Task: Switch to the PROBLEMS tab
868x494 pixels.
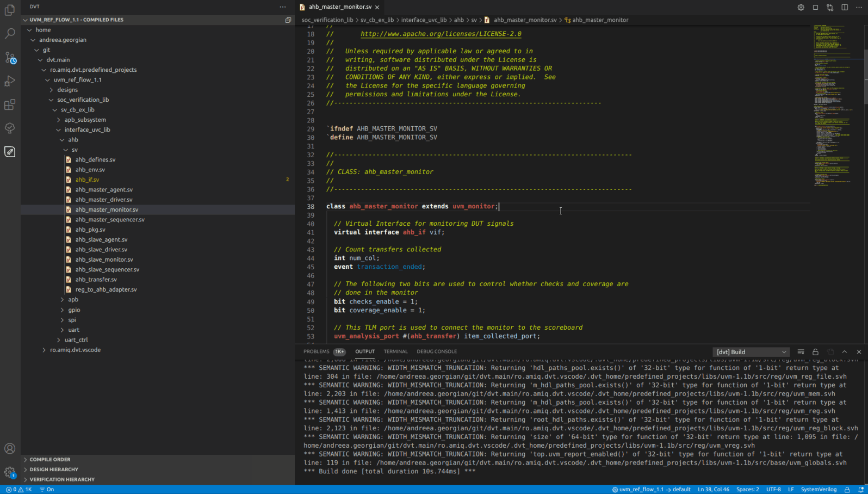Action: [x=317, y=351]
